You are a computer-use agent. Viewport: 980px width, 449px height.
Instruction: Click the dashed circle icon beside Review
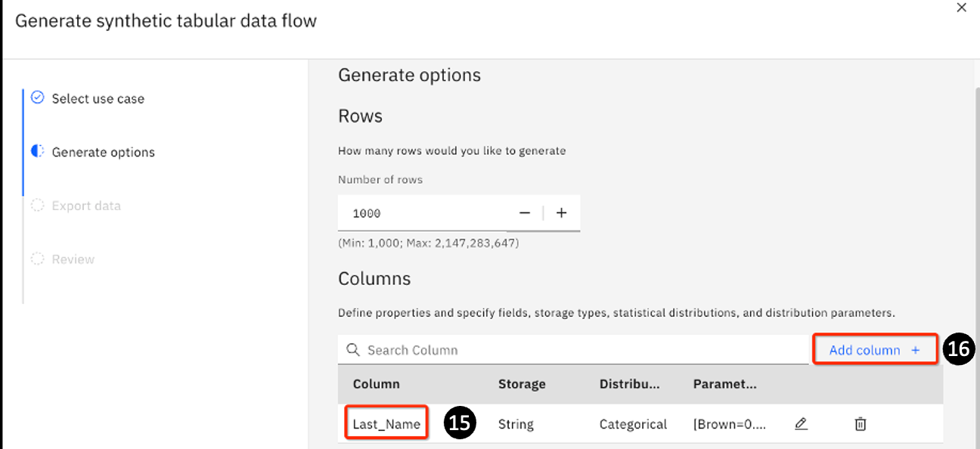coord(37,259)
